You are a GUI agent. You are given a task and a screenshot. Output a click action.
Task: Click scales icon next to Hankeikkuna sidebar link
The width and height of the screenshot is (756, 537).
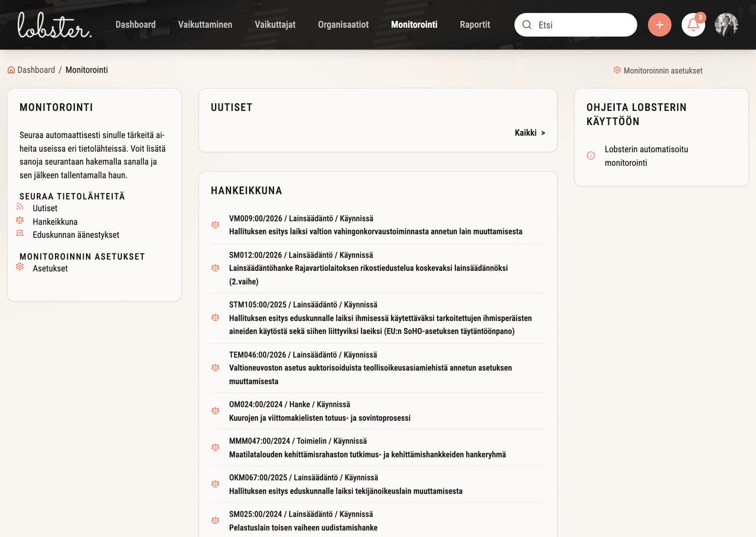coord(19,220)
